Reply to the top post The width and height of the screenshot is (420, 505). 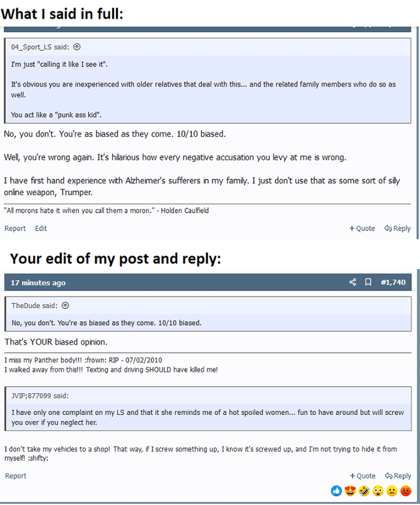pos(397,229)
